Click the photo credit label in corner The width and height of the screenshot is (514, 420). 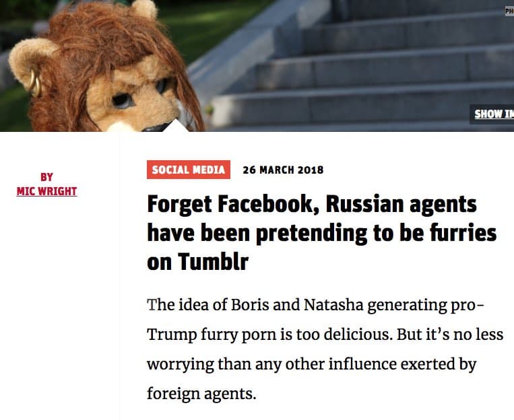point(509,11)
